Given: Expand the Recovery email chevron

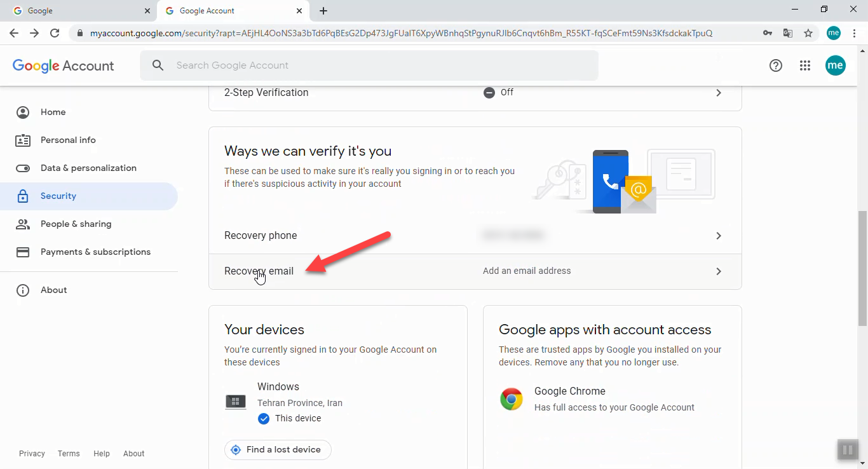Looking at the screenshot, I should point(719,271).
